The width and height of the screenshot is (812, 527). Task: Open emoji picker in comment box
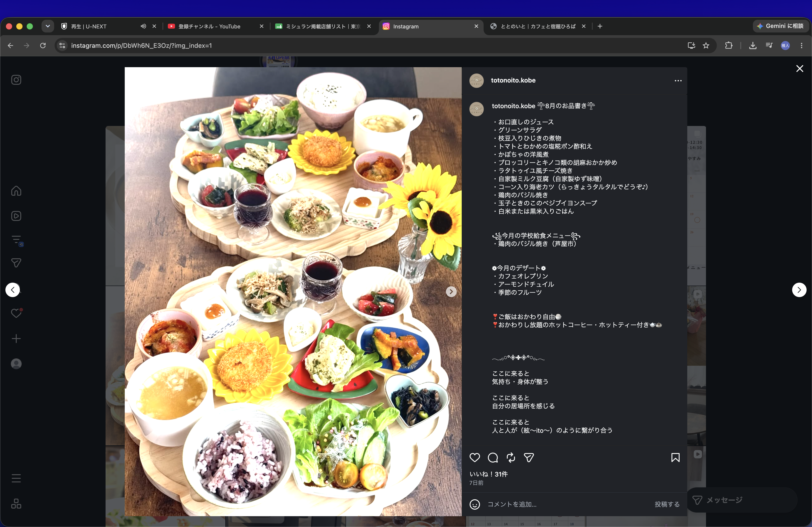[x=475, y=504]
